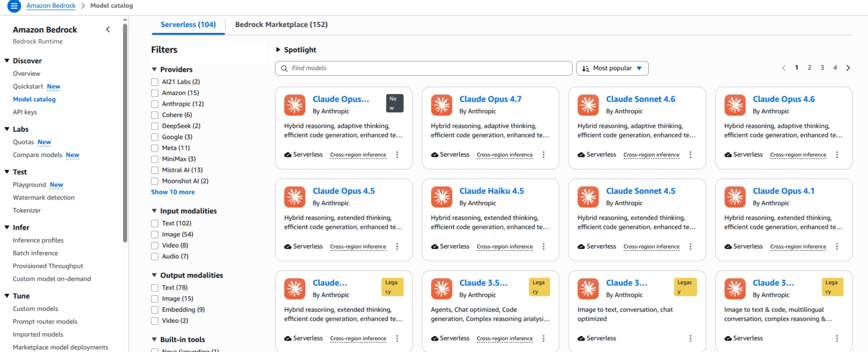The width and height of the screenshot is (868, 352).
Task: Open the Claude Haiku 4.5 model title link
Action: click(491, 191)
